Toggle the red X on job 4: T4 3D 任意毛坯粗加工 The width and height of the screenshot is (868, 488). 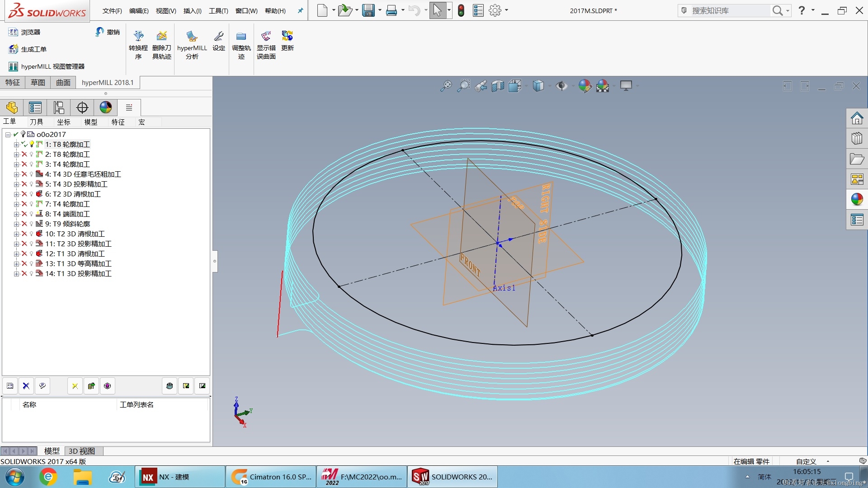point(24,174)
